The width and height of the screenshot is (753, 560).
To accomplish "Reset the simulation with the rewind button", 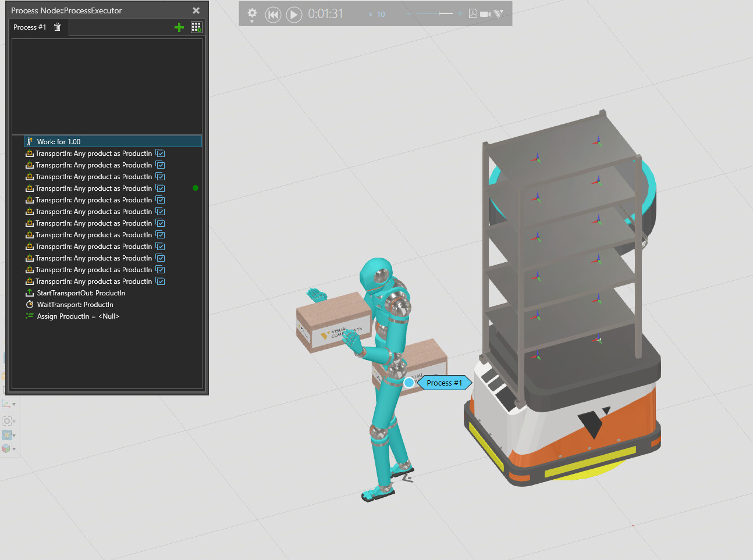I will pyautogui.click(x=273, y=15).
